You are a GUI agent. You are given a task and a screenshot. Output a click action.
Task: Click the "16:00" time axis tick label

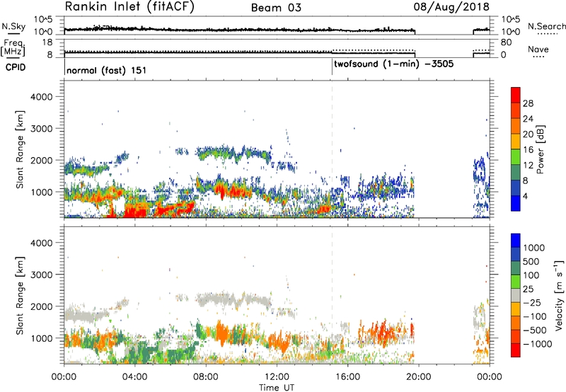347,376
